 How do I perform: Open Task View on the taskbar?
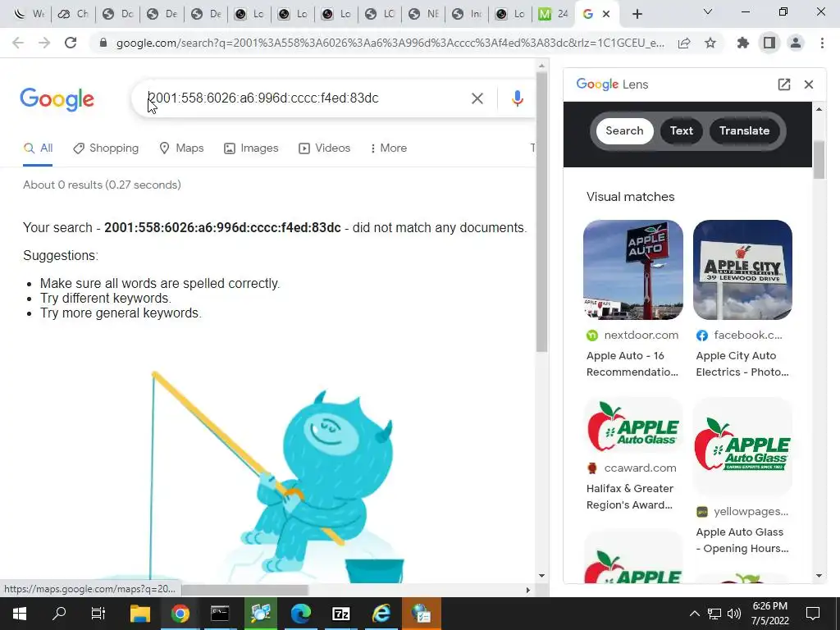(98, 614)
